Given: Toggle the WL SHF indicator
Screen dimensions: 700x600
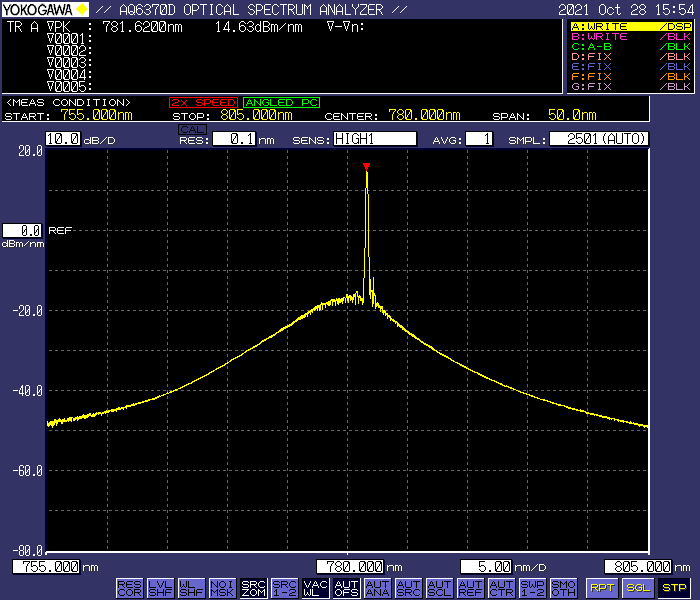Looking at the screenshot, I should (x=192, y=588).
